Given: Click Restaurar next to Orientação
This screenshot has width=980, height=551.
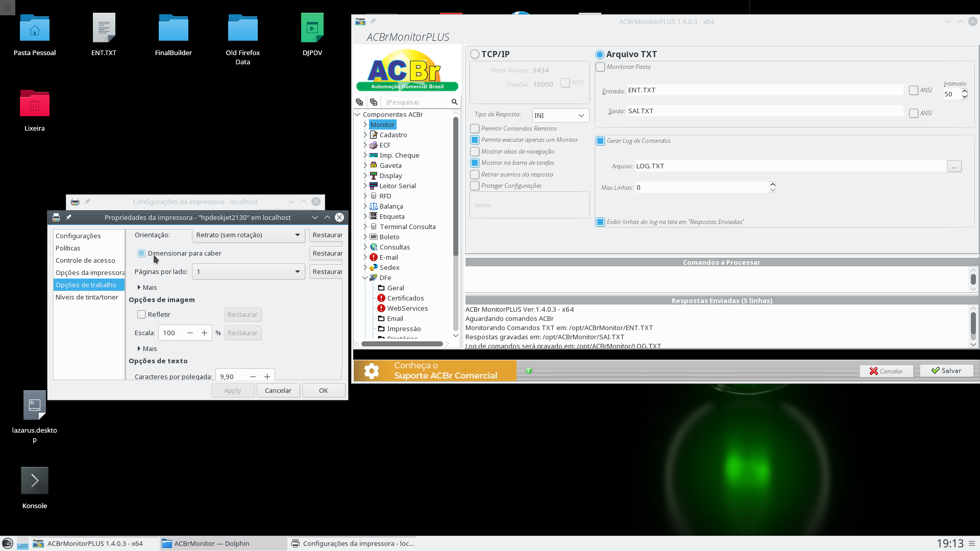Looking at the screenshot, I should tap(327, 235).
